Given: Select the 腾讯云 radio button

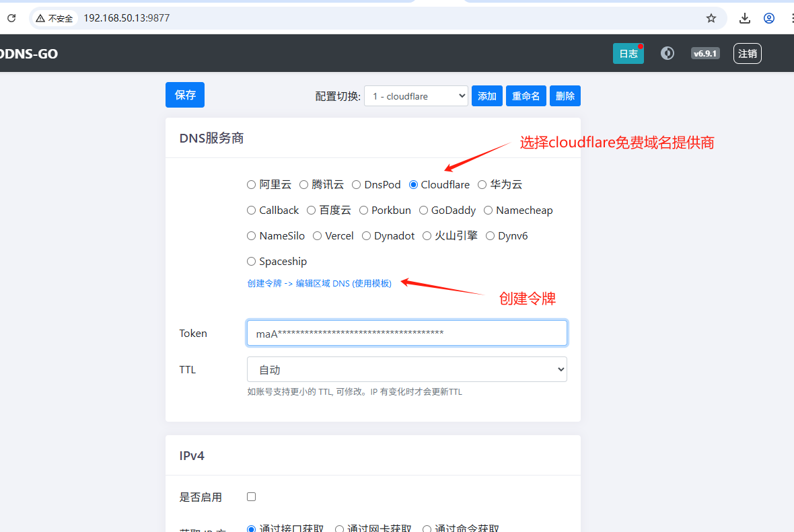Looking at the screenshot, I should coord(304,185).
